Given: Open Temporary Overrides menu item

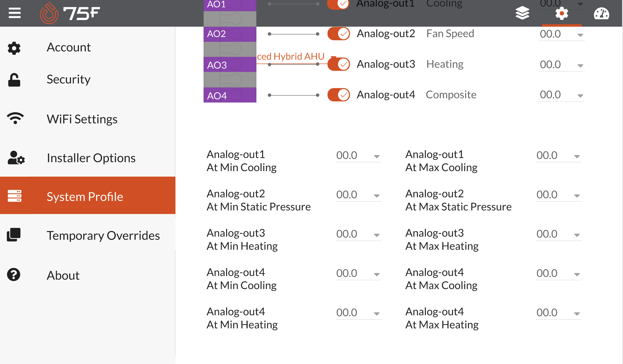Looking at the screenshot, I should 103,235.
